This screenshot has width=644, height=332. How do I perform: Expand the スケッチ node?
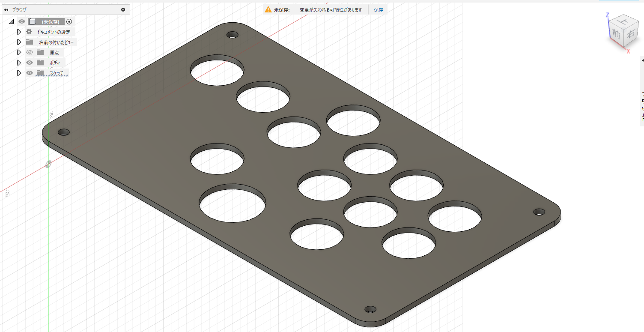(19, 73)
